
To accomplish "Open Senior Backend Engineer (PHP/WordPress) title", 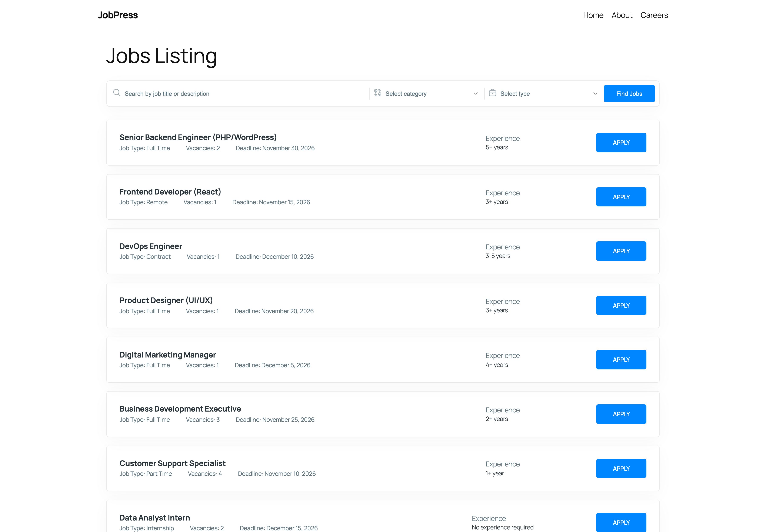I will (198, 137).
